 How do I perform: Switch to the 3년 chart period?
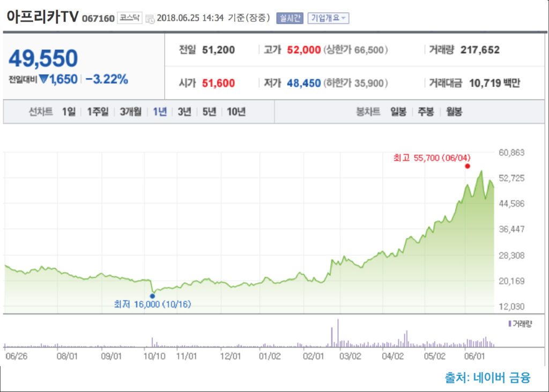[184, 111]
